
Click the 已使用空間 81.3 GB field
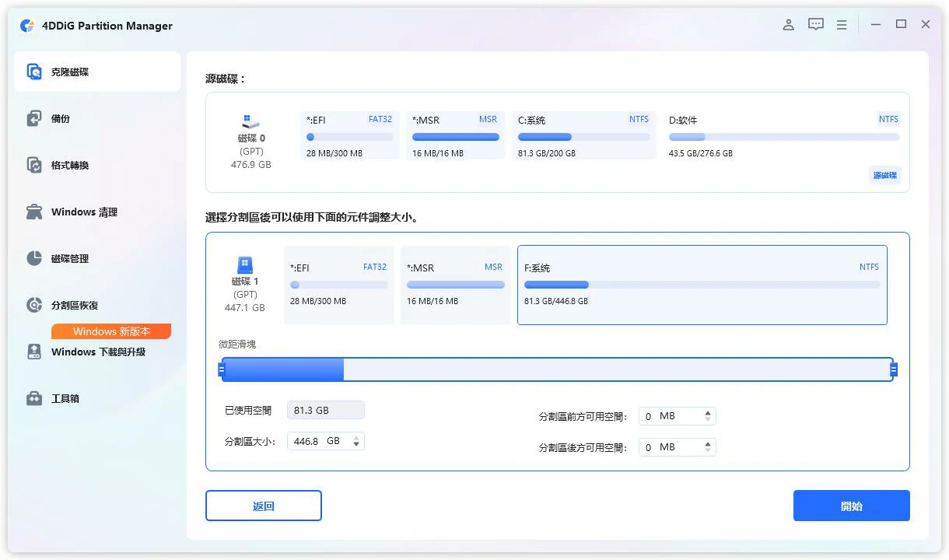326,410
